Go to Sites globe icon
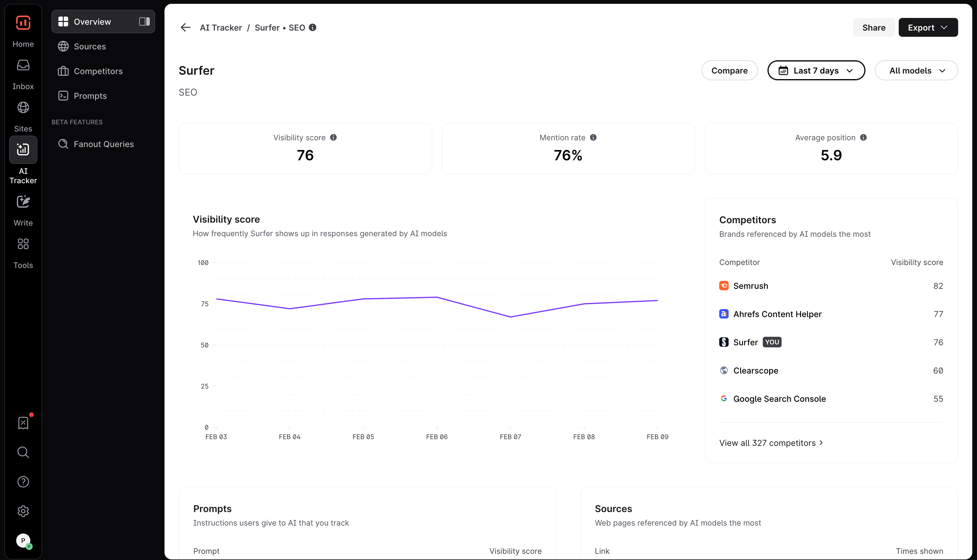The width and height of the screenshot is (977, 560). coord(23,108)
